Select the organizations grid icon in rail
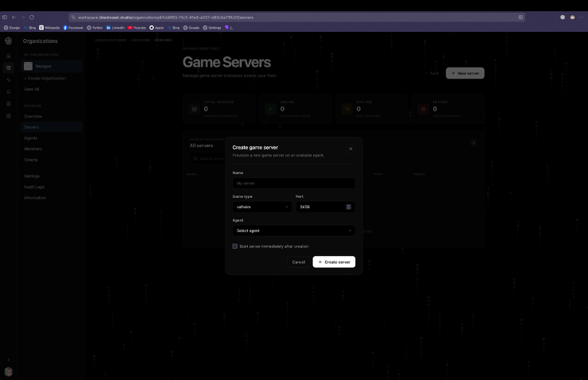The width and height of the screenshot is (588, 380). tap(8, 68)
